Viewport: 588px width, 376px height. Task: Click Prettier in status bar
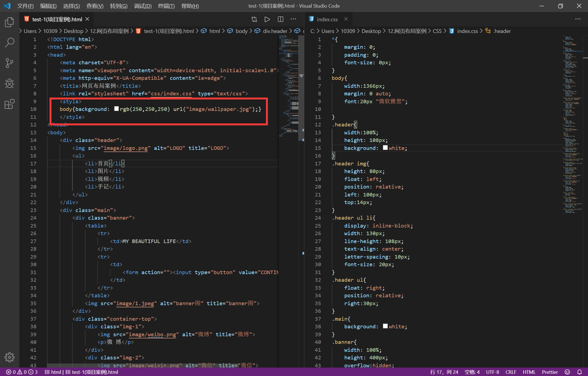550,372
